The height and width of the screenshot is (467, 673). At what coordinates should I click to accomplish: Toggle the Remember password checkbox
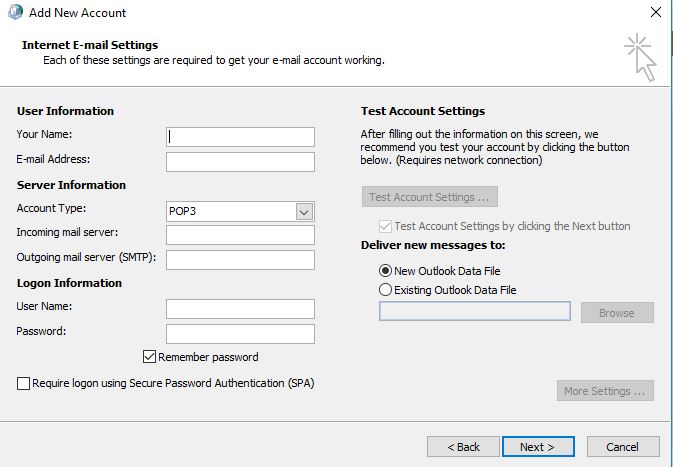tap(150, 357)
